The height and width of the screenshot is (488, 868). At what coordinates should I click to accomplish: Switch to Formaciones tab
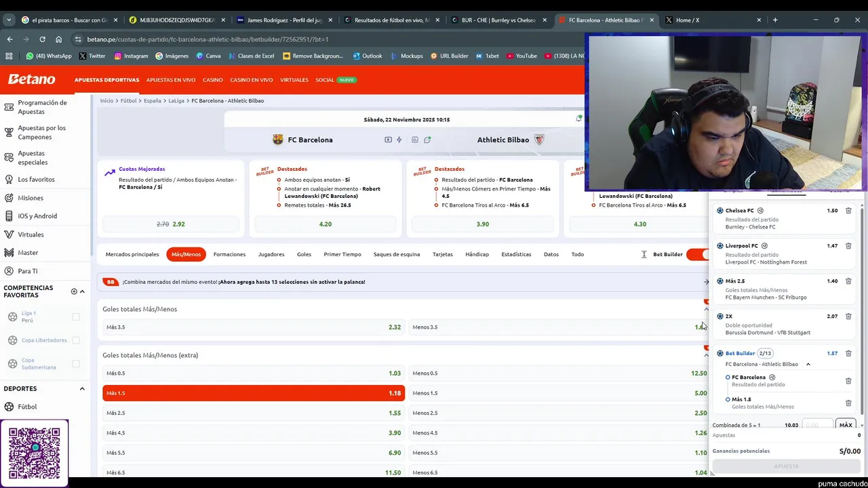229,254
